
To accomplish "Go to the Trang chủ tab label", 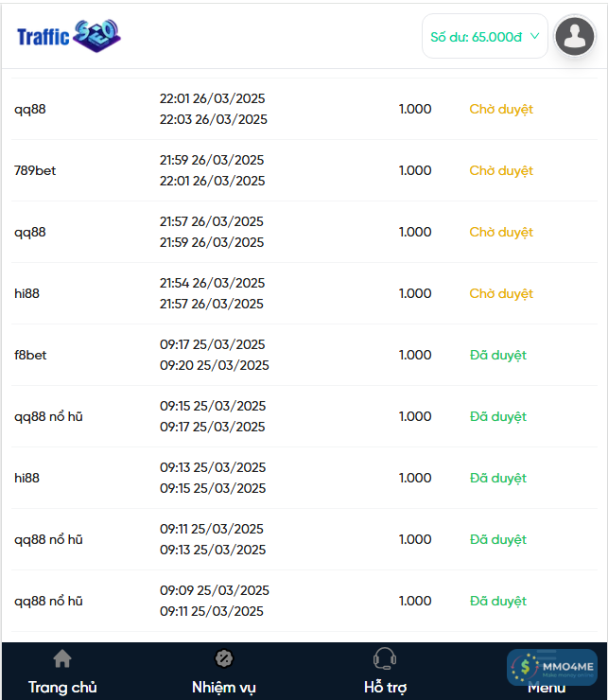I will pyautogui.click(x=62, y=687).
